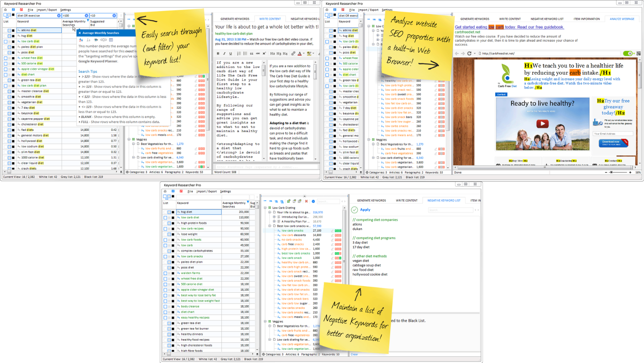This screenshot has width=644, height=363.
Task: Click browser back arrow in top-right window
Action: tap(457, 53)
